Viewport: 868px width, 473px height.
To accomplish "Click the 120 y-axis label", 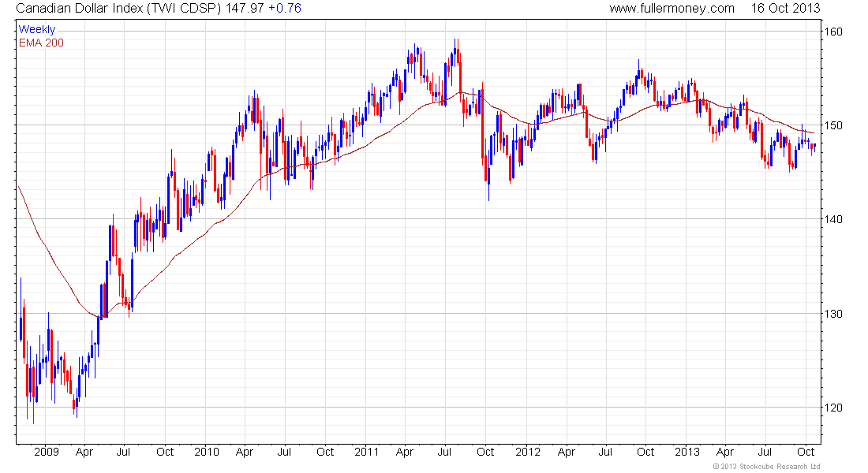I will 834,408.
